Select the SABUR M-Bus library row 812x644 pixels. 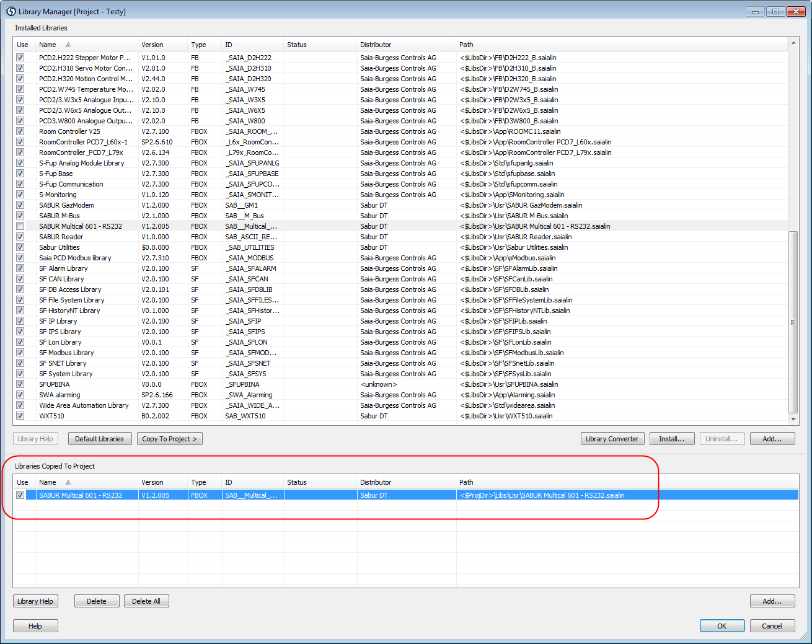tap(400, 216)
